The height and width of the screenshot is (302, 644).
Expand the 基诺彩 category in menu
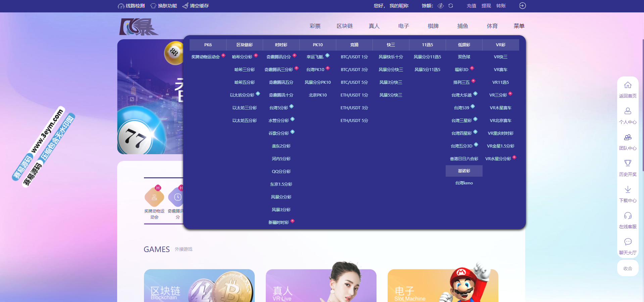tap(464, 171)
